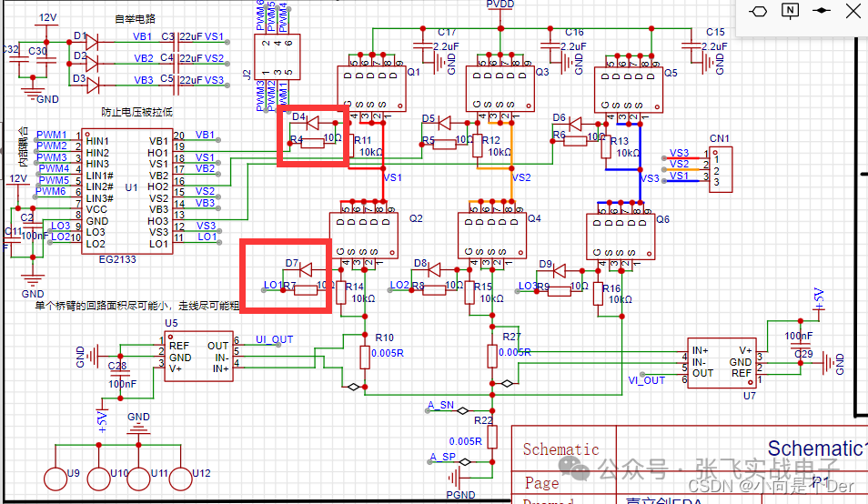Click the VI_OUT net label

(646, 380)
